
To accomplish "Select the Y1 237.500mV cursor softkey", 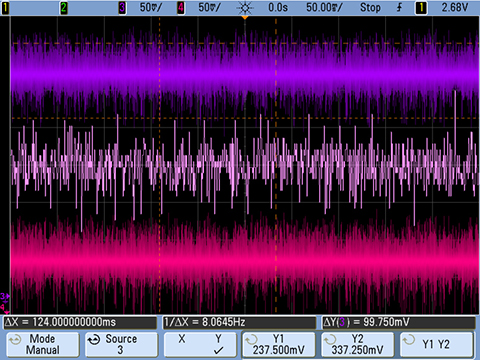I will pos(279,345).
